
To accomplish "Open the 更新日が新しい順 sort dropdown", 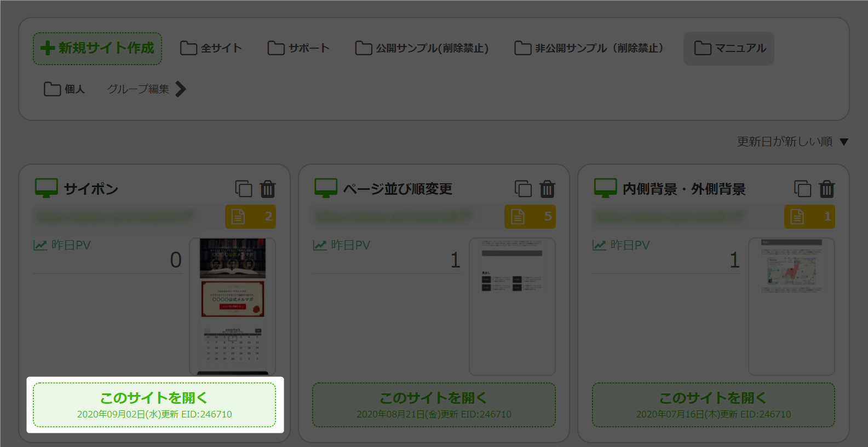I will tap(793, 142).
